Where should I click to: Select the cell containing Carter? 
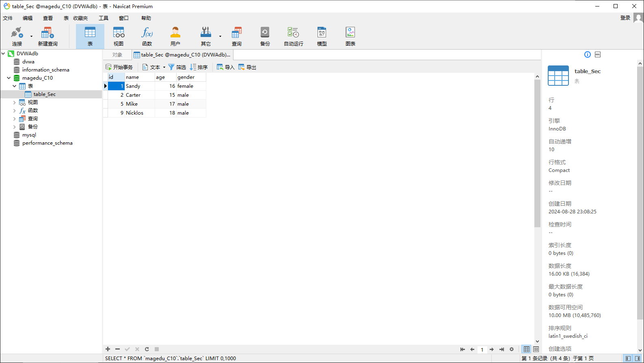[x=140, y=95]
